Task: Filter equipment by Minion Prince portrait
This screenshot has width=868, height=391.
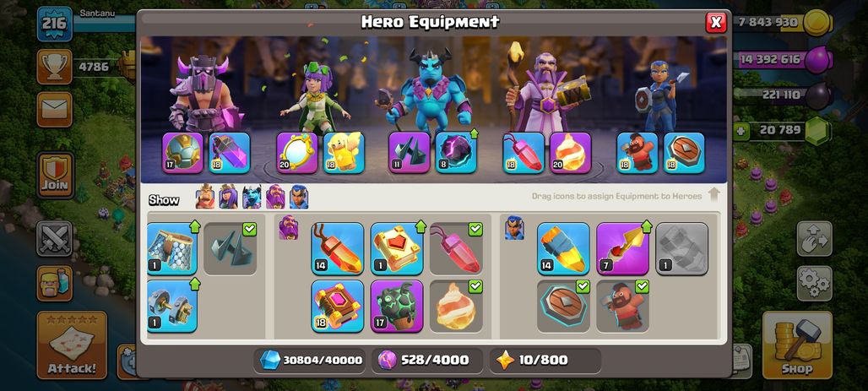Action: (x=252, y=197)
